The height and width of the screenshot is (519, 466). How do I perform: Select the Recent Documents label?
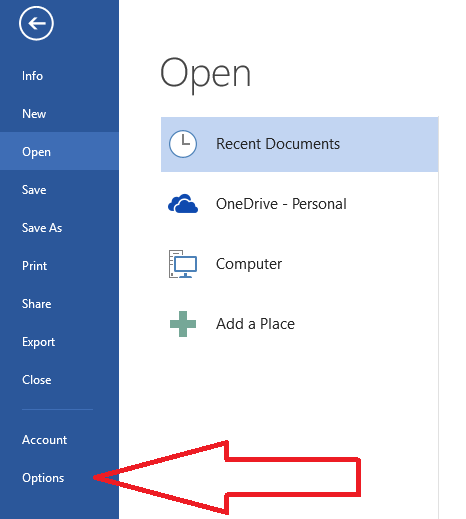278,144
